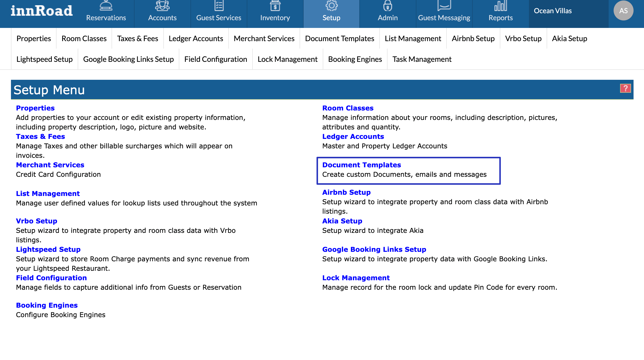Open the Task Management tab
The height and width of the screenshot is (360, 644).
point(422,59)
